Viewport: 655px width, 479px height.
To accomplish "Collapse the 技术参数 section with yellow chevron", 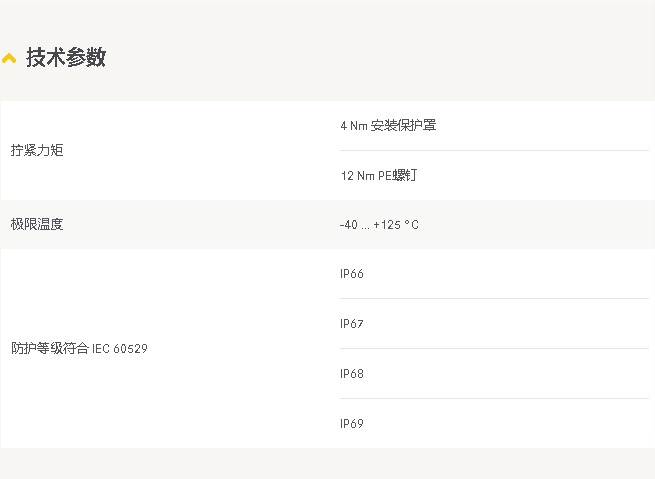I will (x=9, y=58).
